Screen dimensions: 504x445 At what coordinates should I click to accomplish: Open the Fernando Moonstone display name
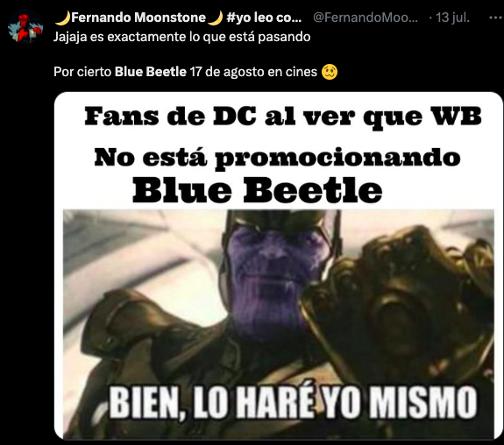pyautogui.click(x=138, y=18)
